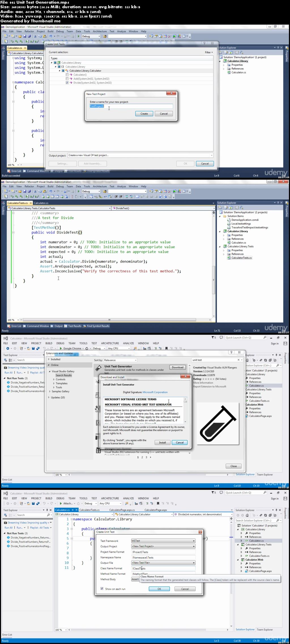Click the 'Streaming Video: Improving quality' link above the Create Unit Test dialog
290x644 pixels.
point(29,523)
